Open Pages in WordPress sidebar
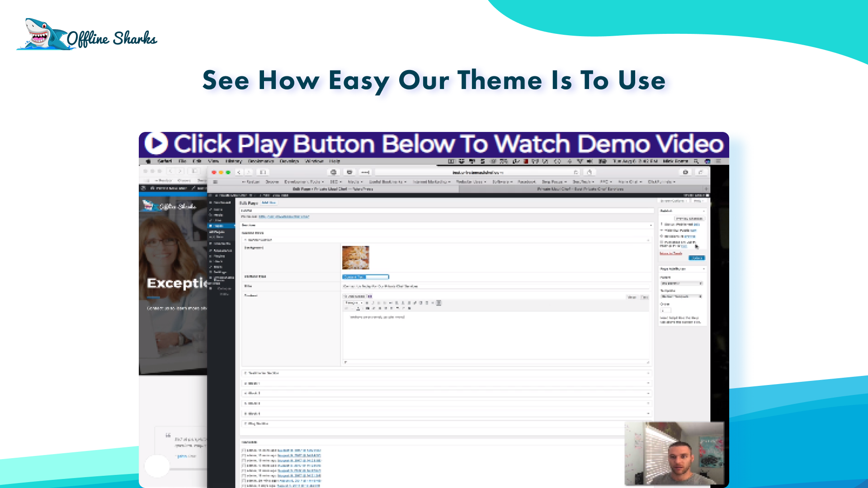868x488 pixels. click(221, 225)
